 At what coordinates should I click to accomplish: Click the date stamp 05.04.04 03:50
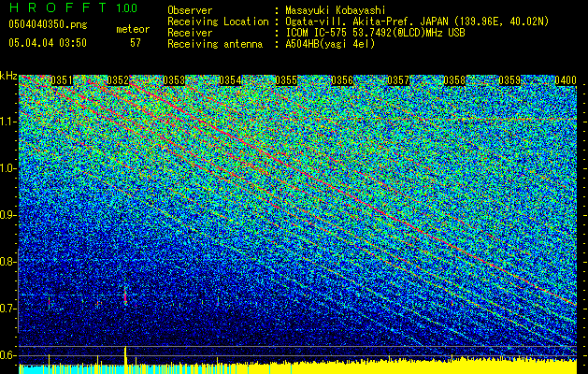coord(48,42)
